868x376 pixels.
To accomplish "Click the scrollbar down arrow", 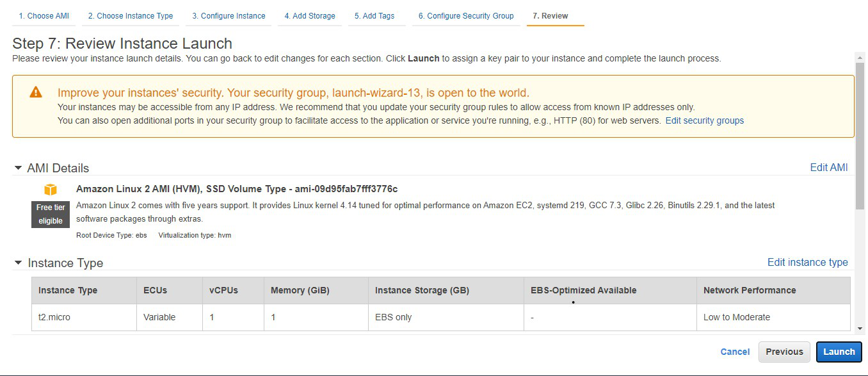I will (x=860, y=329).
